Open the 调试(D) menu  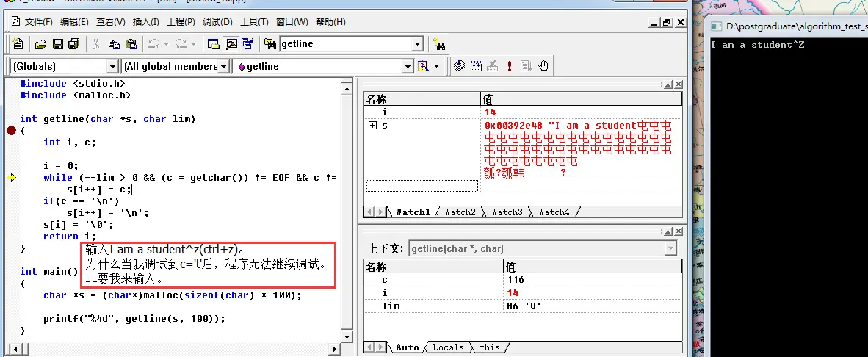pos(217,21)
